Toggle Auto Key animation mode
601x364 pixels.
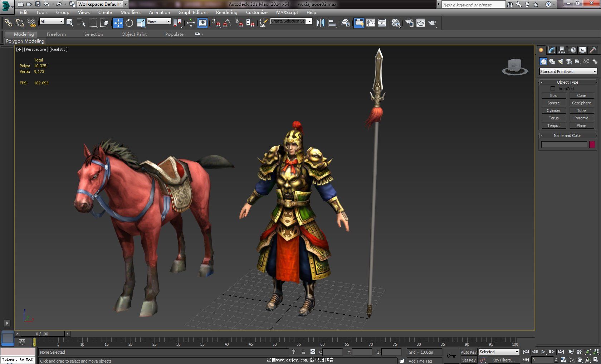coord(468,352)
